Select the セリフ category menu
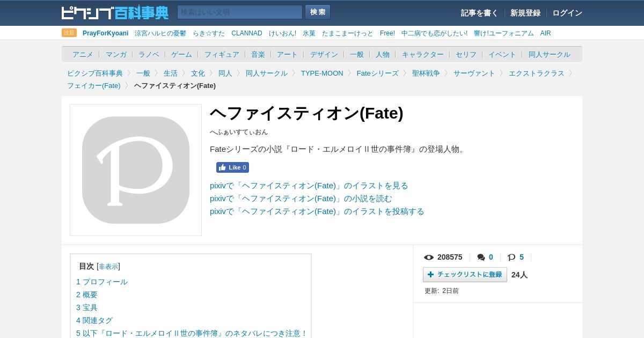Image resolution: width=644 pixels, height=338 pixels. click(466, 54)
